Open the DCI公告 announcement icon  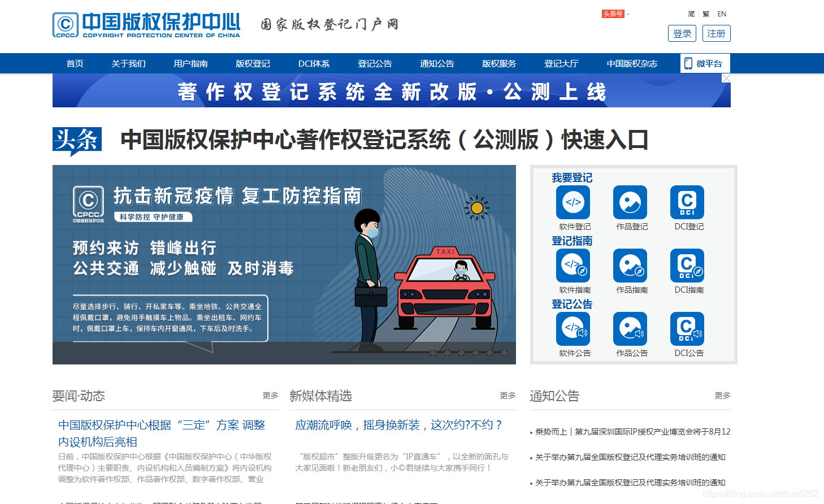pos(687,329)
